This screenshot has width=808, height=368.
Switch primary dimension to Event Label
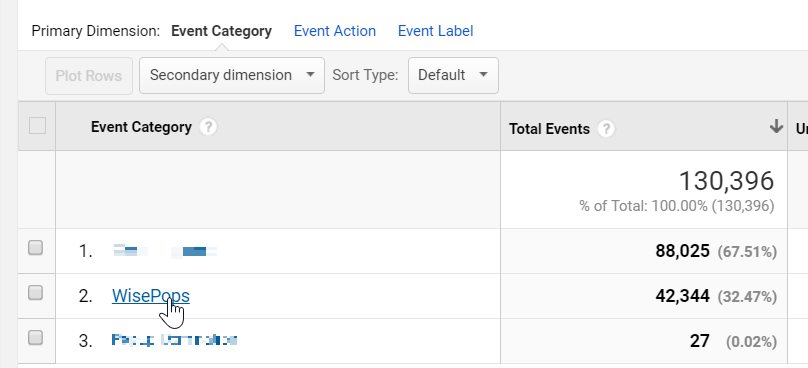coord(435,31)
